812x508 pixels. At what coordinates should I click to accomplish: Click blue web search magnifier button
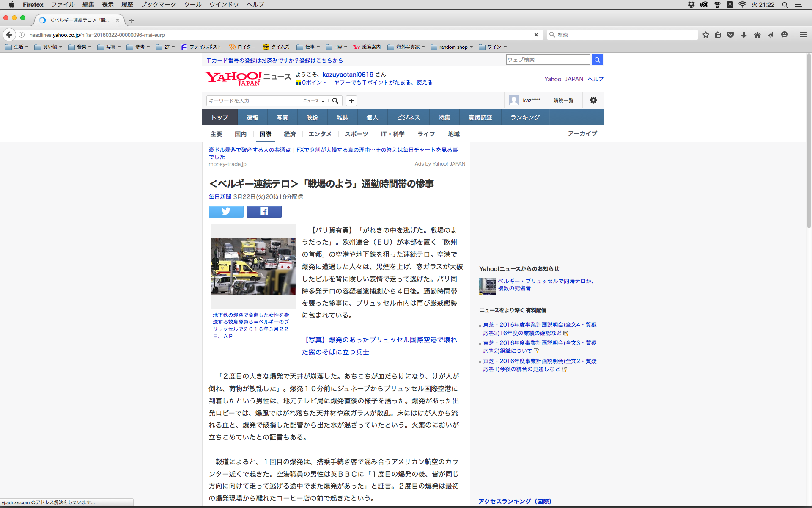(597, 60)
